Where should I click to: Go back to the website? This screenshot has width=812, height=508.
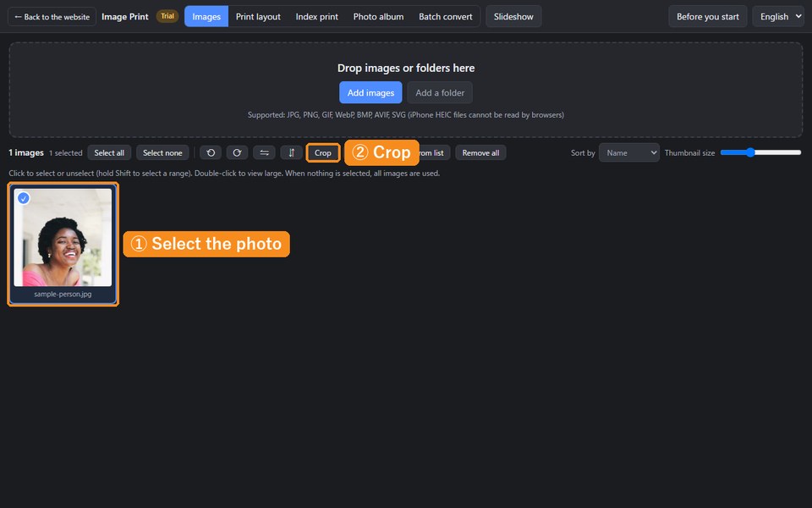[52, 17]
